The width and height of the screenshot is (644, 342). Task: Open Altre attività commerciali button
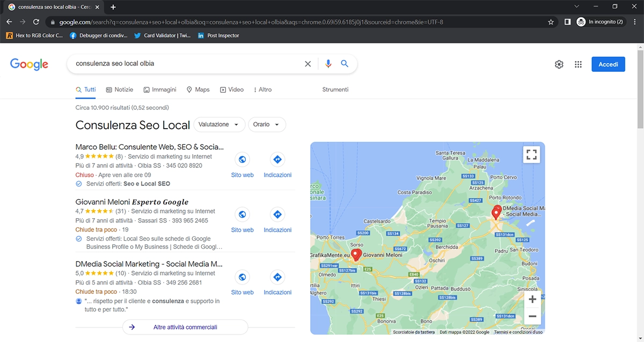185,327
